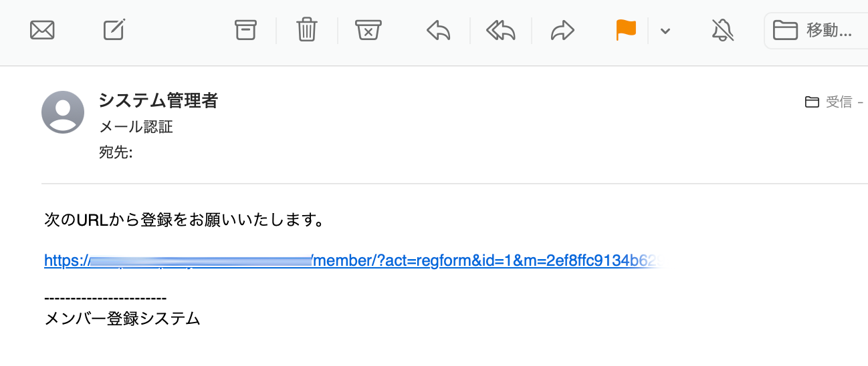Toggle the orange flag on this message
This screenshot has width=868, height=366.
(x=626, y=30)
